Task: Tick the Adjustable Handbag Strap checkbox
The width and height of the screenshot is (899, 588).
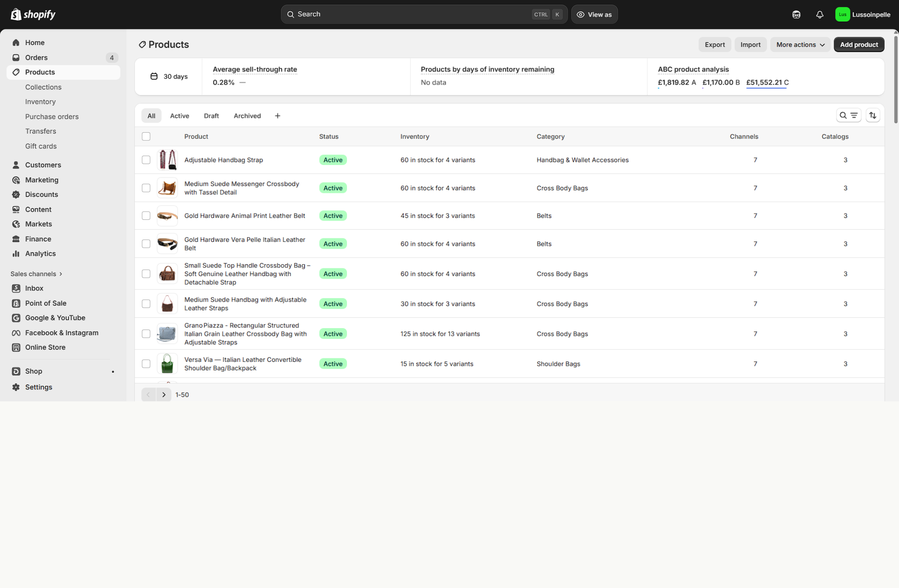Action: [146, 160]
